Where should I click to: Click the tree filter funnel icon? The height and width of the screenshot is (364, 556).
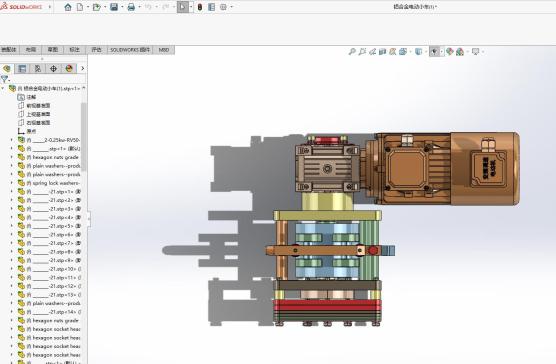pyautogui.click(x=5, y=79)
